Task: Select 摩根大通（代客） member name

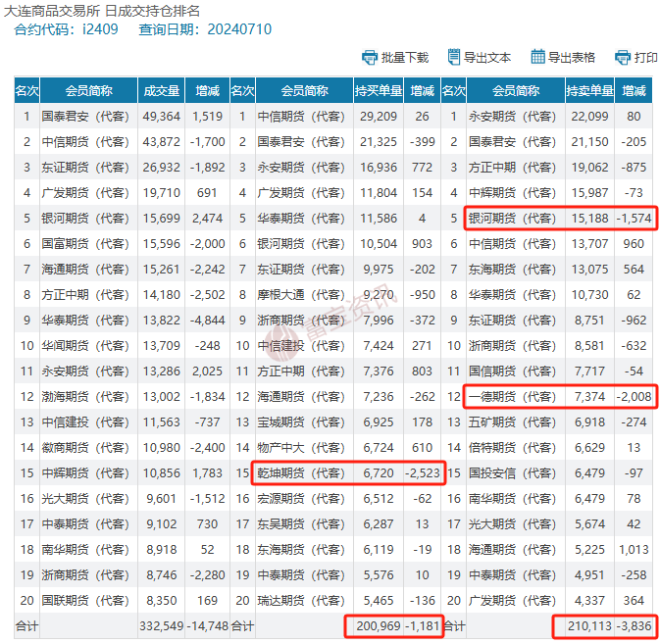Action: coord(301,295)
